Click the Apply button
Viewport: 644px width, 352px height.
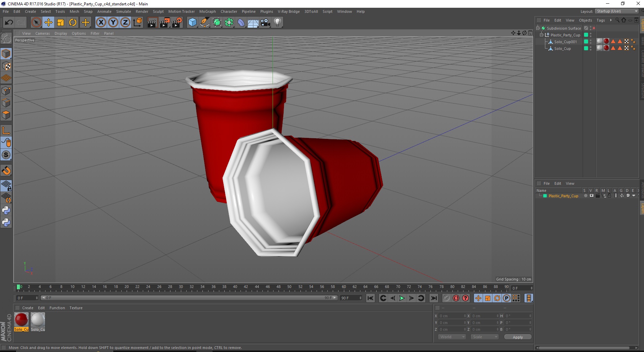click(518, 337)
